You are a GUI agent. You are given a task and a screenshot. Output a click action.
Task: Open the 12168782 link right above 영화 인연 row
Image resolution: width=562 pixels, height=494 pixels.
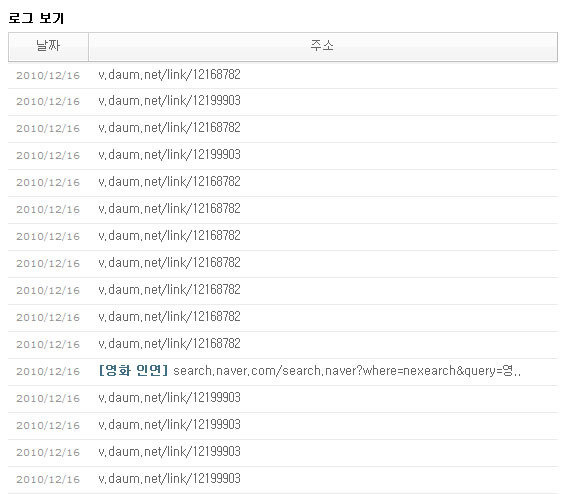tap(169, 343)
